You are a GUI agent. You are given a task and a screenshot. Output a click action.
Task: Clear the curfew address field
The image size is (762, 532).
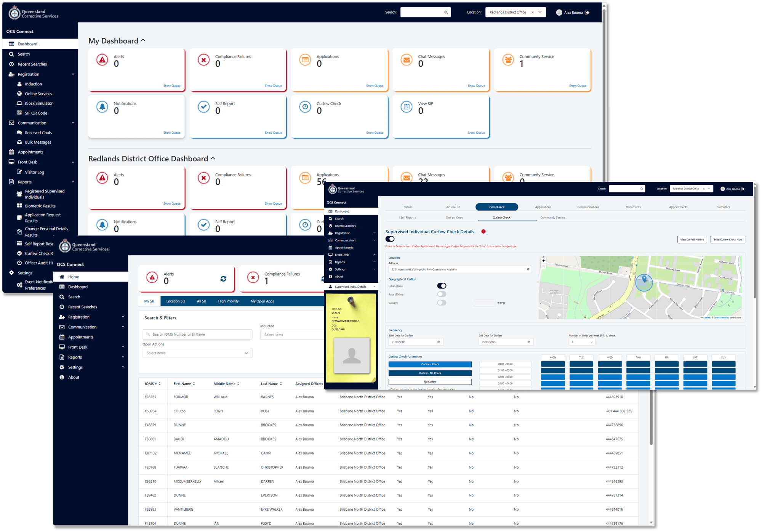(x=528, y=269)
